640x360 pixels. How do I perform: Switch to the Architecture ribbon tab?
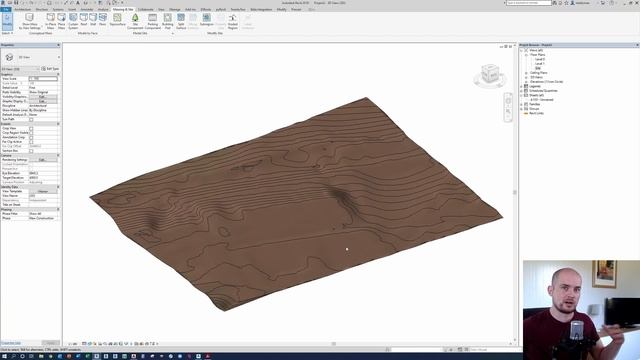[x=23, y=9]
